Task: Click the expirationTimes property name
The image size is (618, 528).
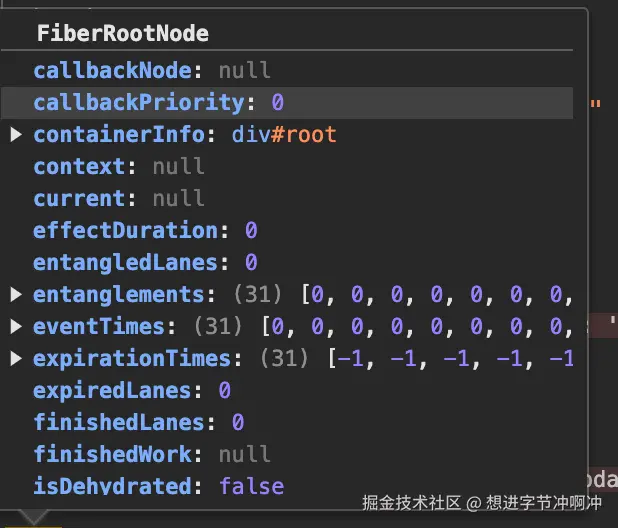Action: 132,359
